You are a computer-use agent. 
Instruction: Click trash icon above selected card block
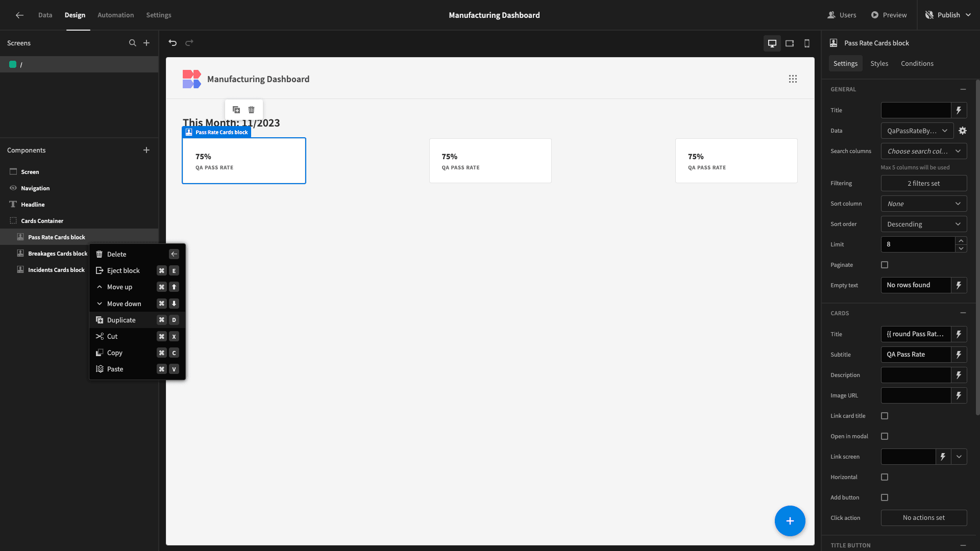click(x=252, y=110)
